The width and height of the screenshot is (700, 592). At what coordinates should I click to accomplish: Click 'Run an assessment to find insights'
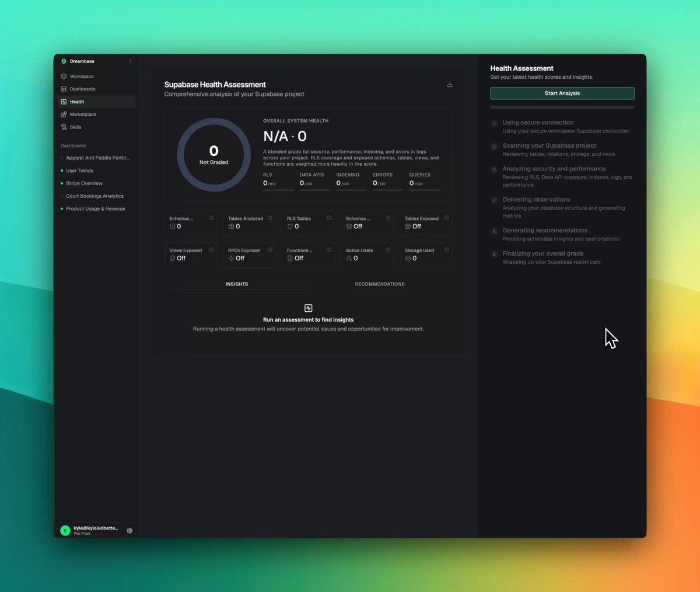click(x=309, y=320)
